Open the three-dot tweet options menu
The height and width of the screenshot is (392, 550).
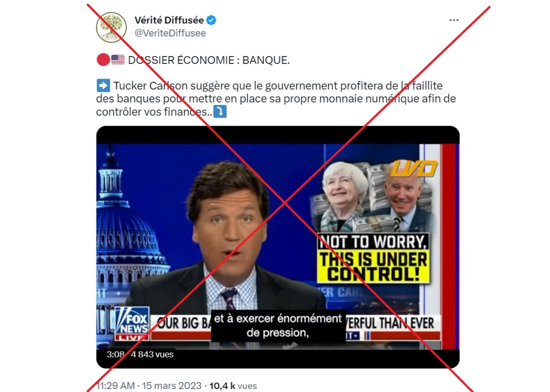[x=454, y=20]
